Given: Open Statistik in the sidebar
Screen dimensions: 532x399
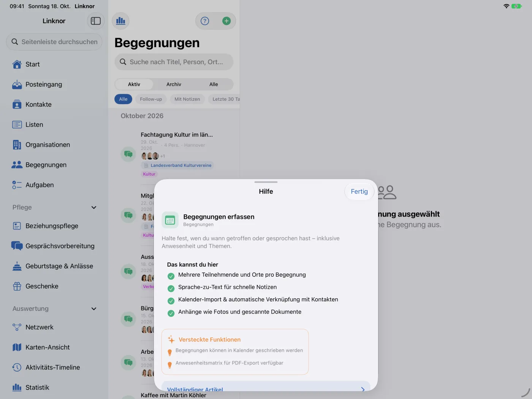Looking at the screenshot, I should (x=54, y=388).
